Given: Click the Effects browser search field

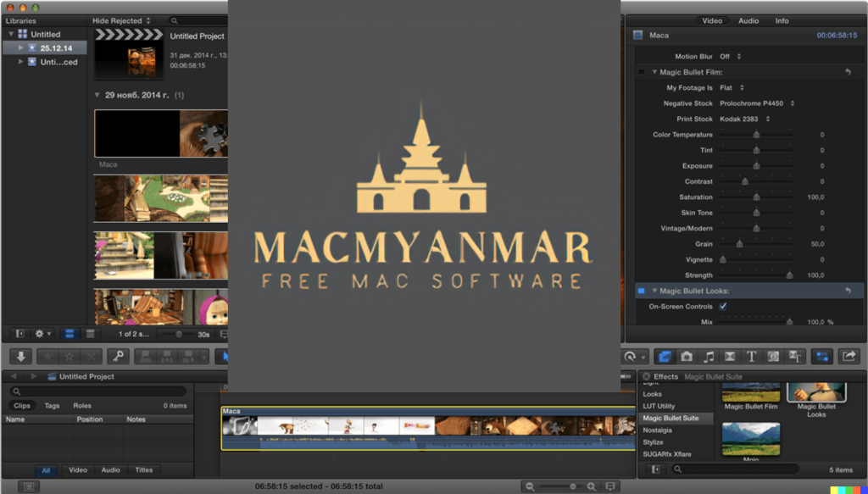Looking at the screenshot, I should pyautogui.click(x=736, y=469).
